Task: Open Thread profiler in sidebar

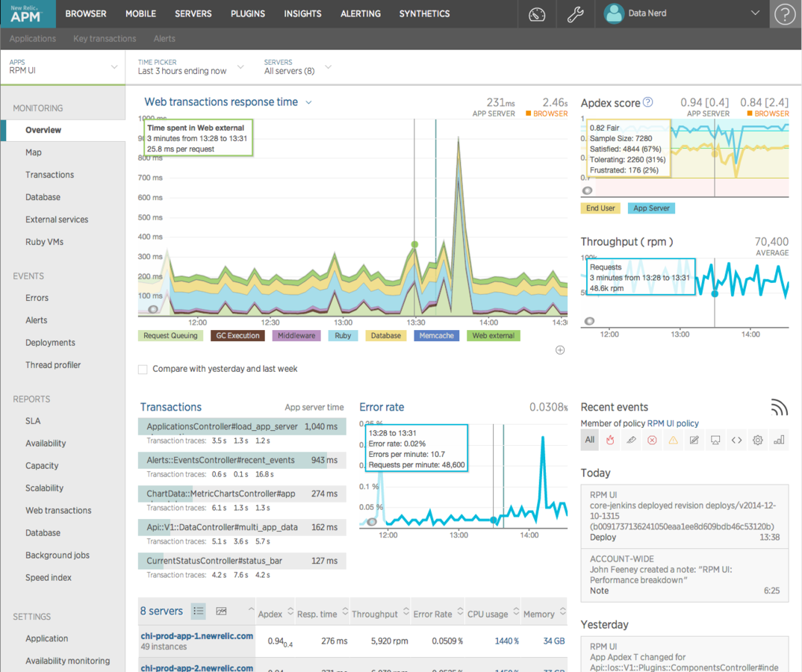Action: point(53,365)
